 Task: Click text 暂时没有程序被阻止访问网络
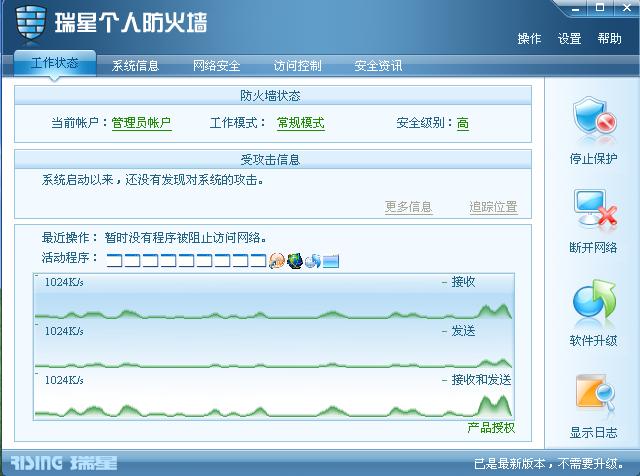[x=185, y=238]
